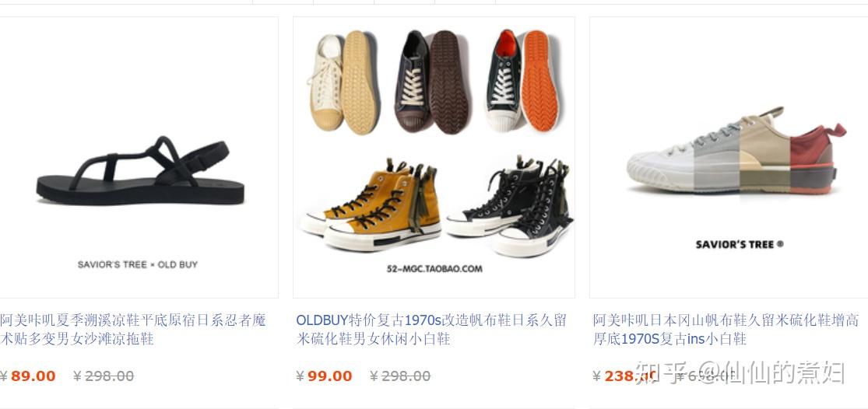Click the orange-soled low-top shoe

522,80
